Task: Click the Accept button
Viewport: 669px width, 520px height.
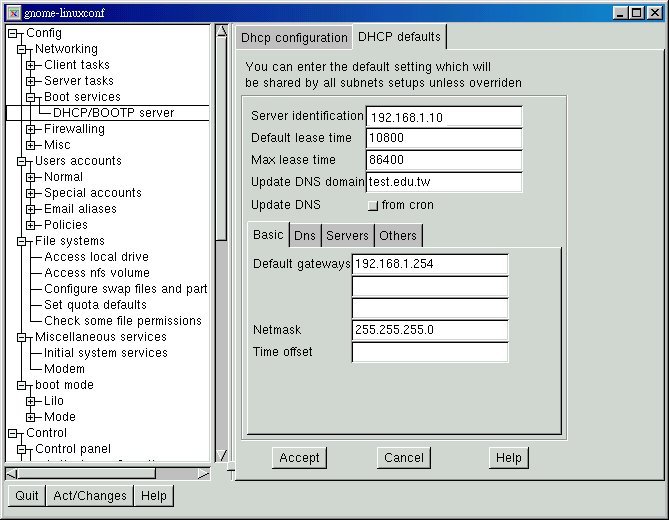Action: (x=299, y=458)
